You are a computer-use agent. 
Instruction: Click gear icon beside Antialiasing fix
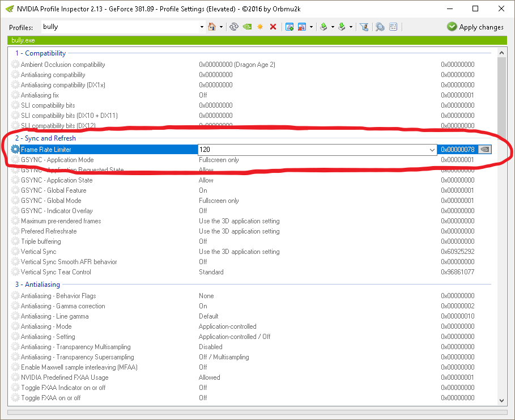[15, 95]
